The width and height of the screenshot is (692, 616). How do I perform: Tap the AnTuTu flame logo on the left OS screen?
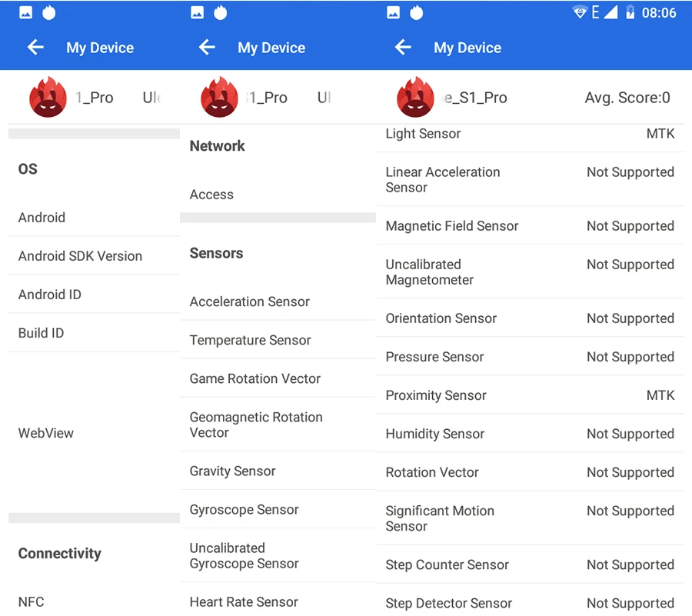[48, 97]
